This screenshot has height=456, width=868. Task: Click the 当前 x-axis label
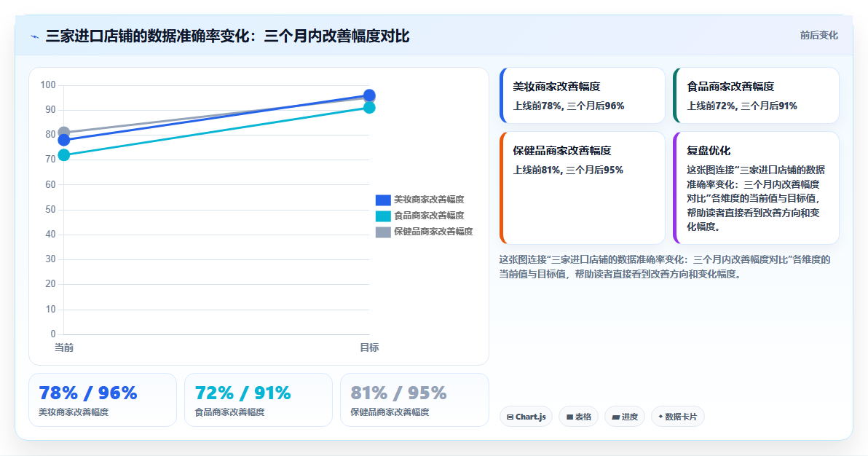point(63,347)
